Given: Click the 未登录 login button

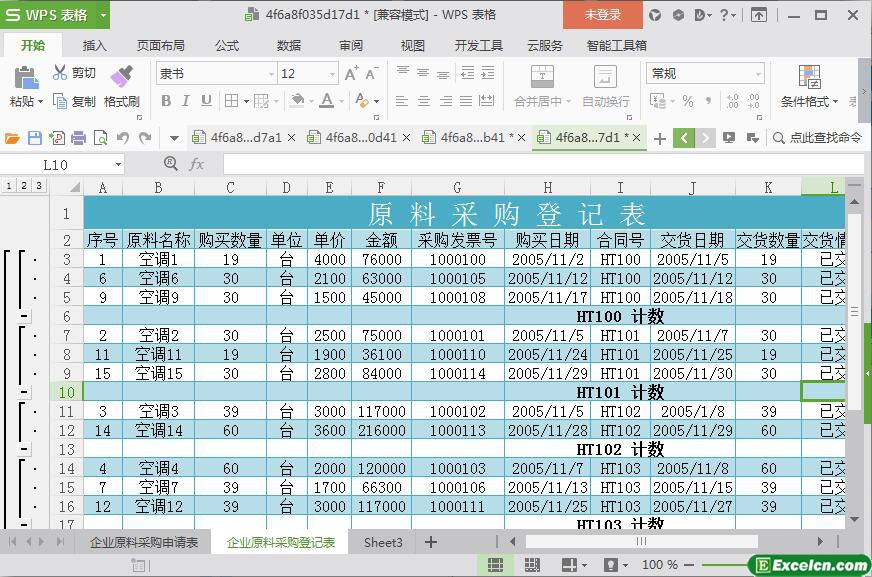Looking at the screenshot, I should [602, 15].
